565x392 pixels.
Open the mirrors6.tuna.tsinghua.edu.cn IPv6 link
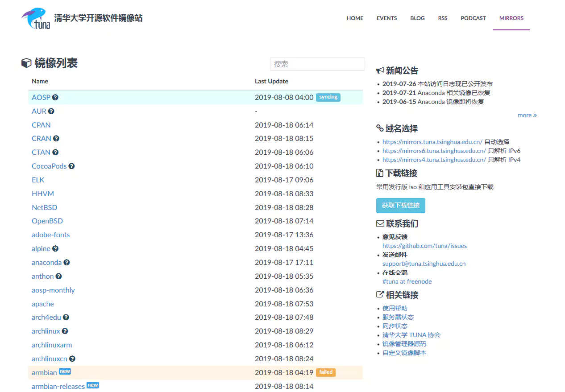(x=434, y=151)
